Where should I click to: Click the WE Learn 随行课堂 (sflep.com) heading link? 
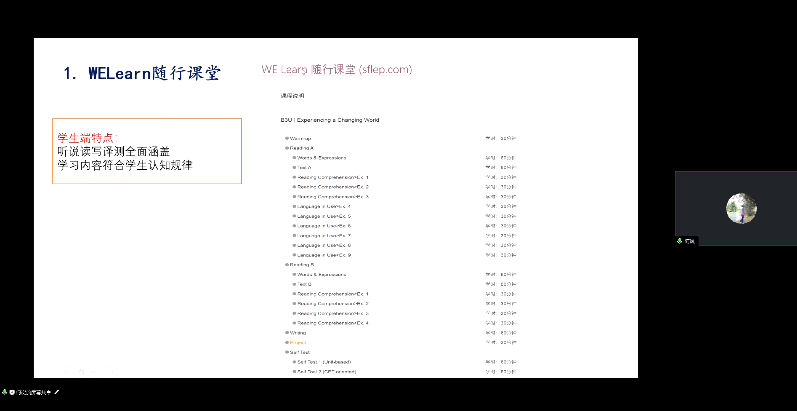[x=336, y=69]
